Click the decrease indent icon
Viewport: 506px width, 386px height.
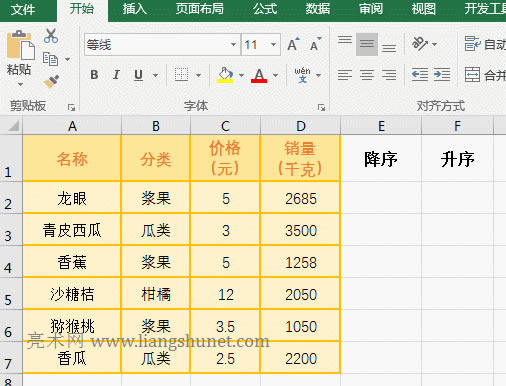420,75
